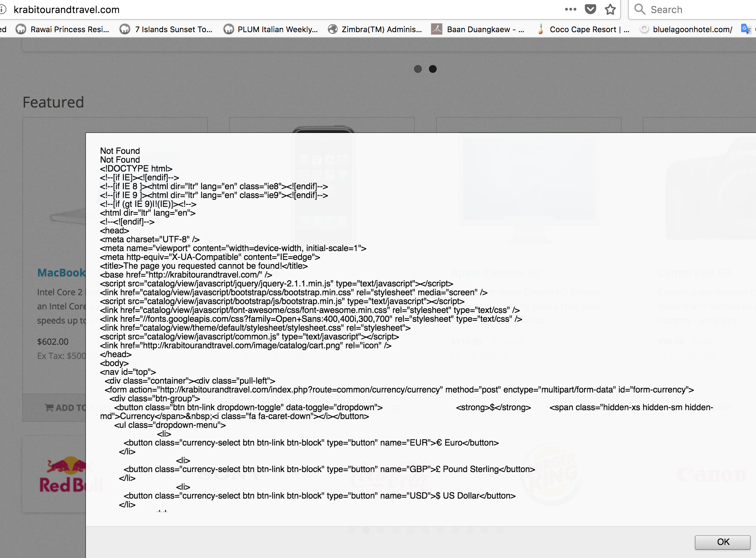Bookmark this page with the star icon
Image resolution: width=756 pixels, height=558 pixels.
[x=610, y=10]
